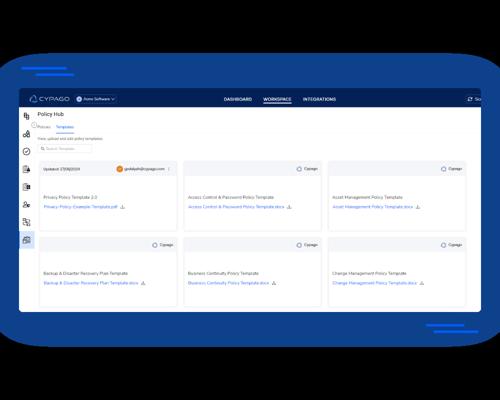Click the Cypago logo in header
The width and height of the screenshot is (500, 400).
coord(49,99)
